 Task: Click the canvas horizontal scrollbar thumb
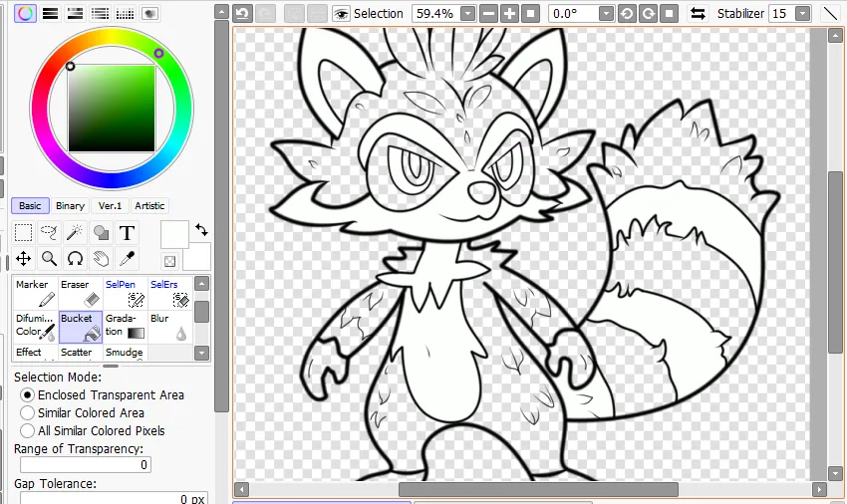coord(538,489)
